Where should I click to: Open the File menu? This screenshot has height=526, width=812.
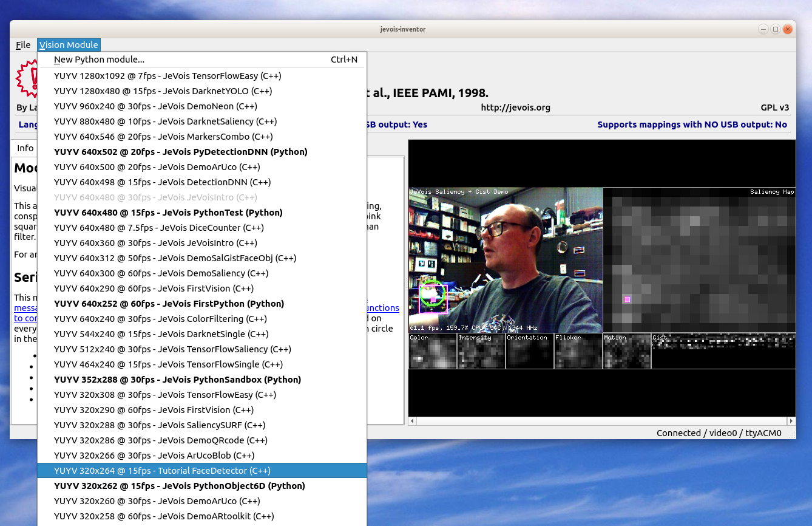point(23,45)
